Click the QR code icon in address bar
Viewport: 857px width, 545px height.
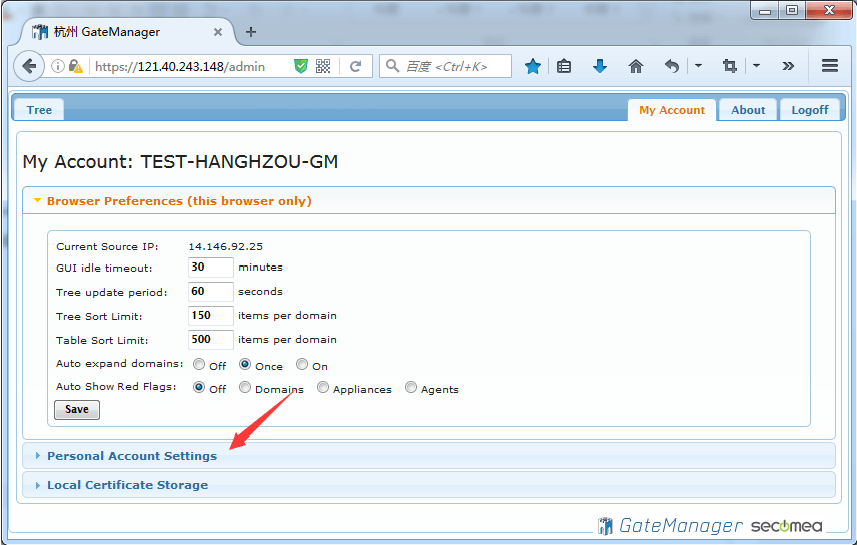323,66
